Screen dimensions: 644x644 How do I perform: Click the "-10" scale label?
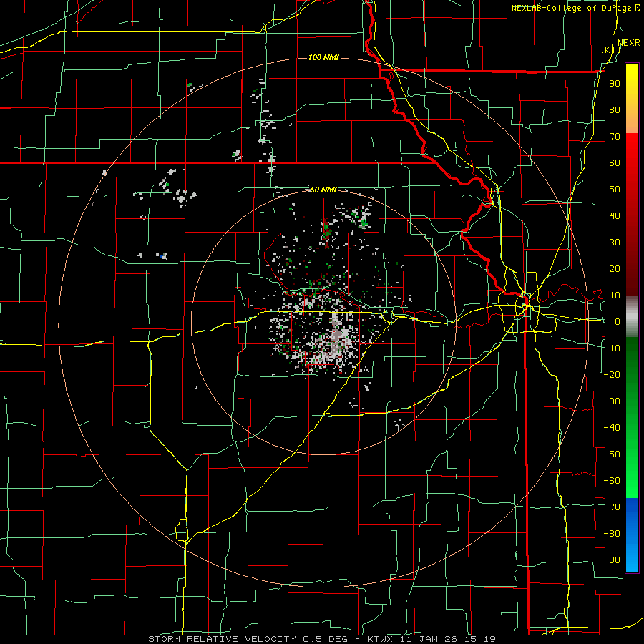coord(612,348)
